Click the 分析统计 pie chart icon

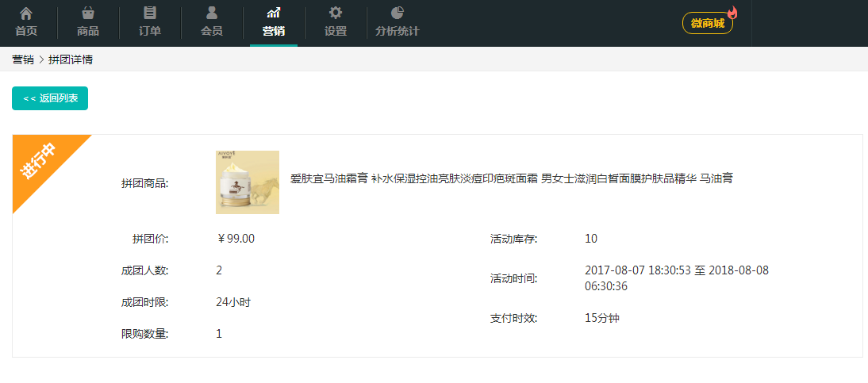point(398,13)
